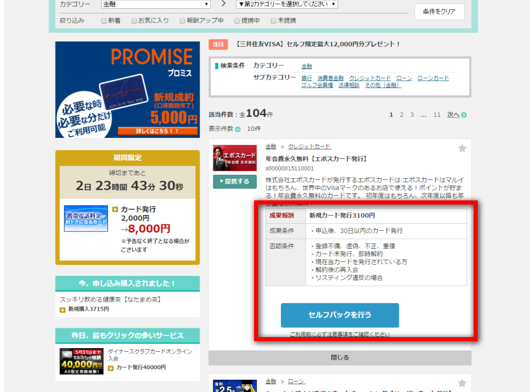Click the ローン listing thumbnail image
Viewport: 532px width, 392px height.
[x=235, y=386]
